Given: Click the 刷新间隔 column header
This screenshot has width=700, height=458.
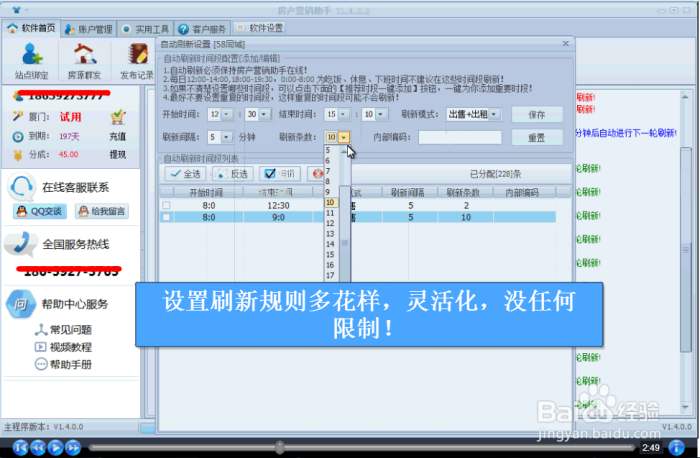Looking at the screenshot, I should pos(408,192).
